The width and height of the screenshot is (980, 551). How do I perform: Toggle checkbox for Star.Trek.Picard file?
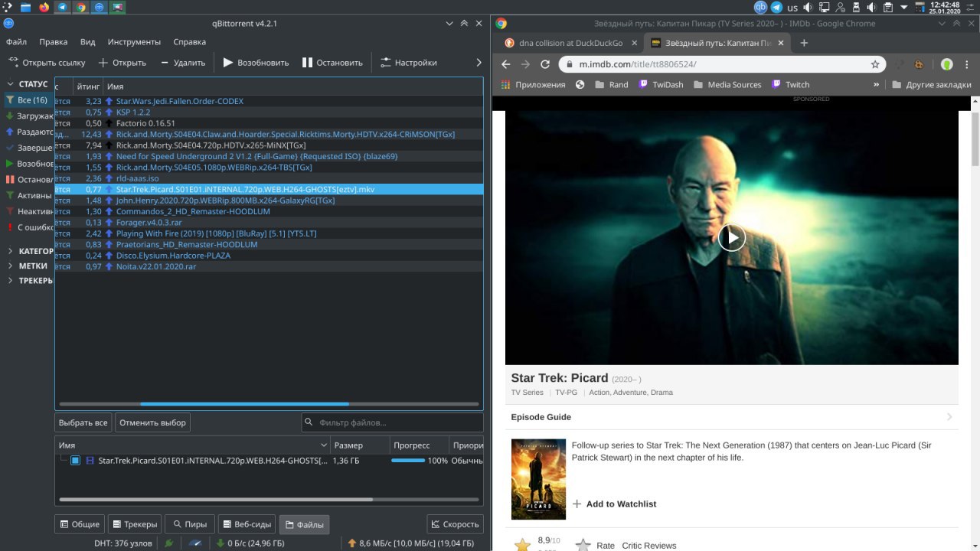(x=75, y=461)
